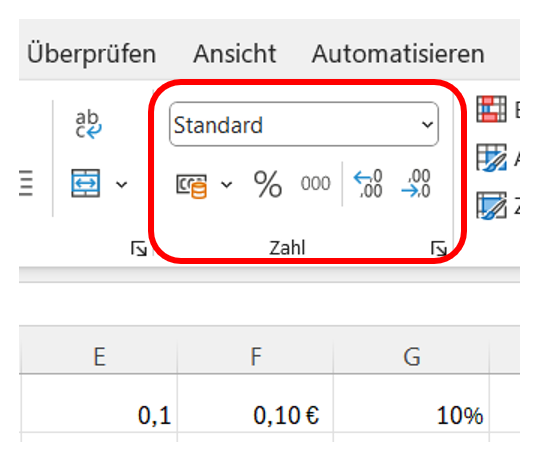
Task: Expand the Merge and Center arrow
Action: point(121,185)
